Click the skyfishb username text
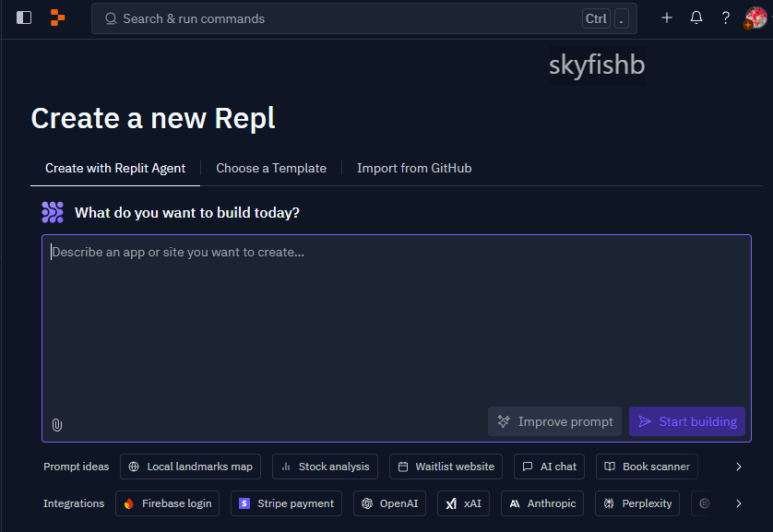The width and height of the screenshot is (773, 532). 597,65
